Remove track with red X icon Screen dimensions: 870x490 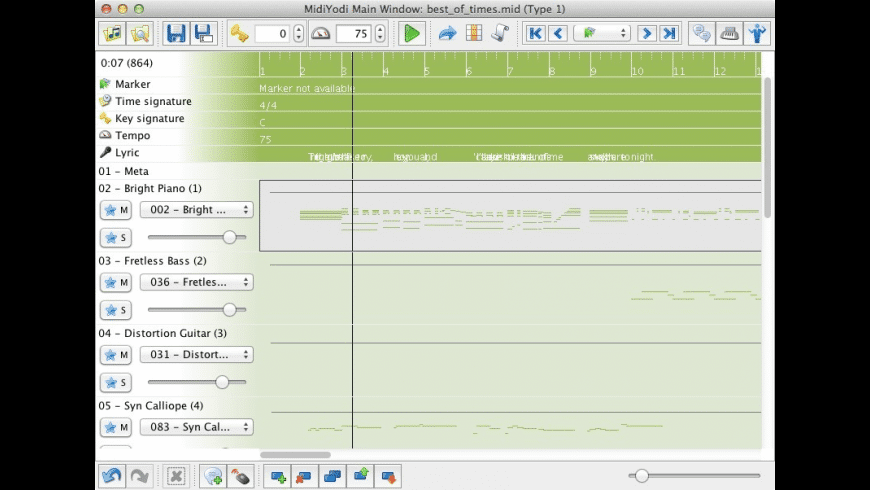(305, 476)
